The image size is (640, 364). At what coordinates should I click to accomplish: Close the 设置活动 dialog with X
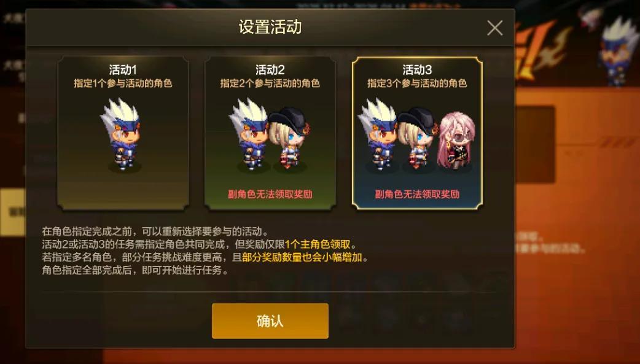coord(494,28)
